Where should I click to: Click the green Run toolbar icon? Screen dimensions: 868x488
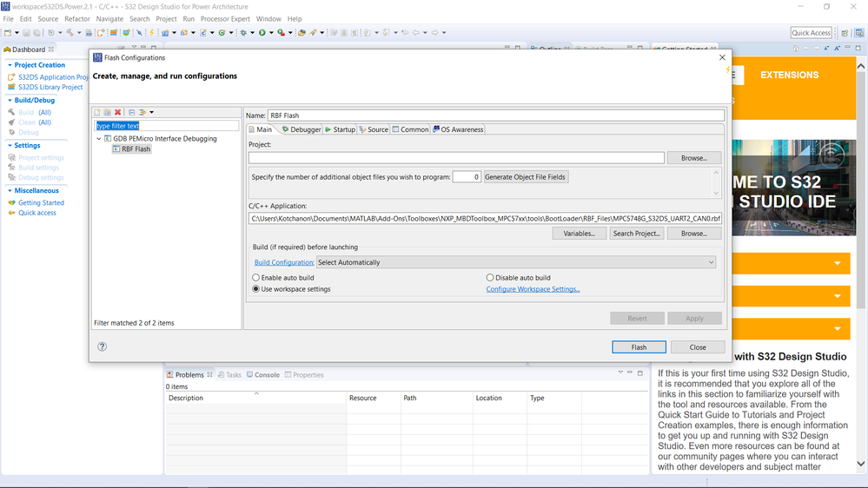262,33
